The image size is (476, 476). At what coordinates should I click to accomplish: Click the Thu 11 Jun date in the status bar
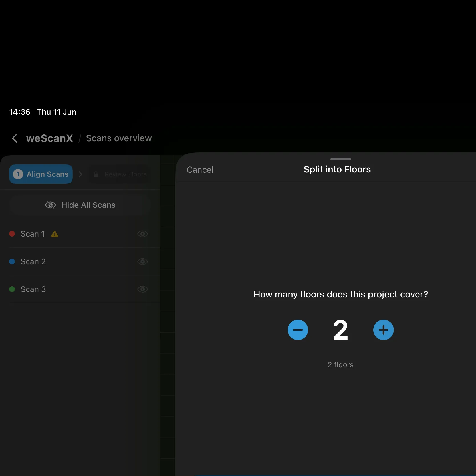coord(57,112)
